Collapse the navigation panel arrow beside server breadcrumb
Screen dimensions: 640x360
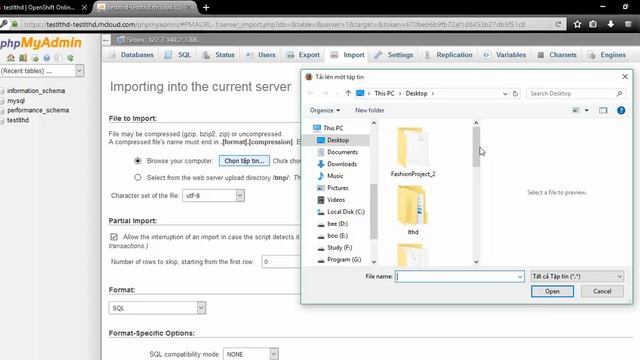[x=106, y=40]
